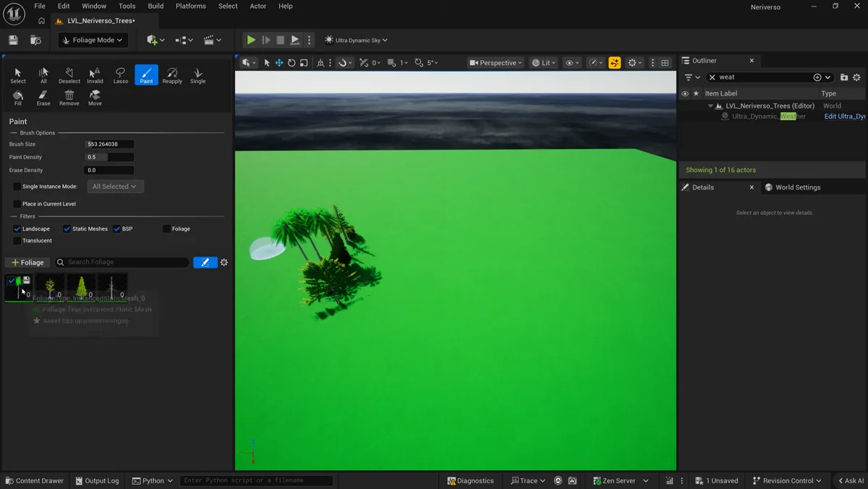Choose the foliage Select tool
Image resolution: width=868 pixels, height=489 pixels.
18,75
